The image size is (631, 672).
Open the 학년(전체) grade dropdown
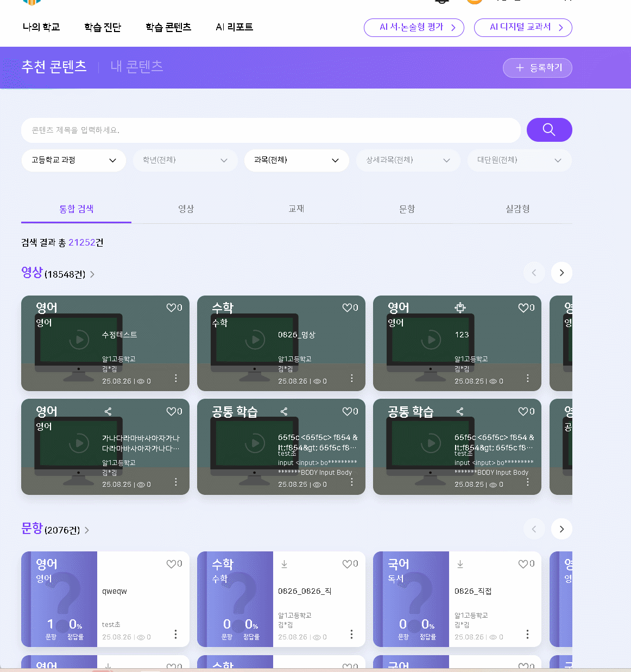click(185, 160)
